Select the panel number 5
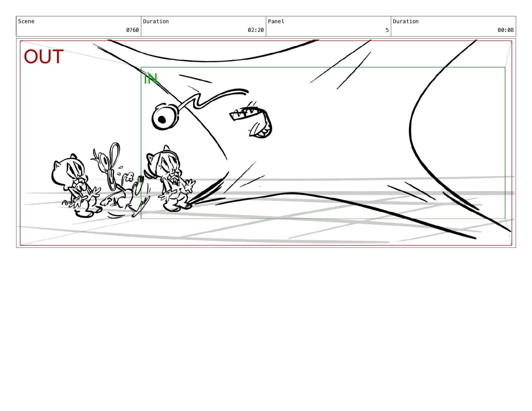 [387, 30]
